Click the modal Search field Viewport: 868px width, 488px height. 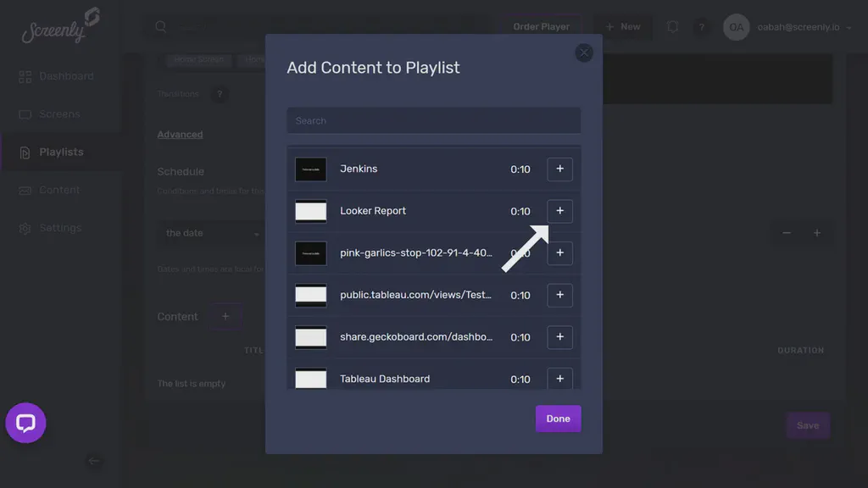pos(433,120)
